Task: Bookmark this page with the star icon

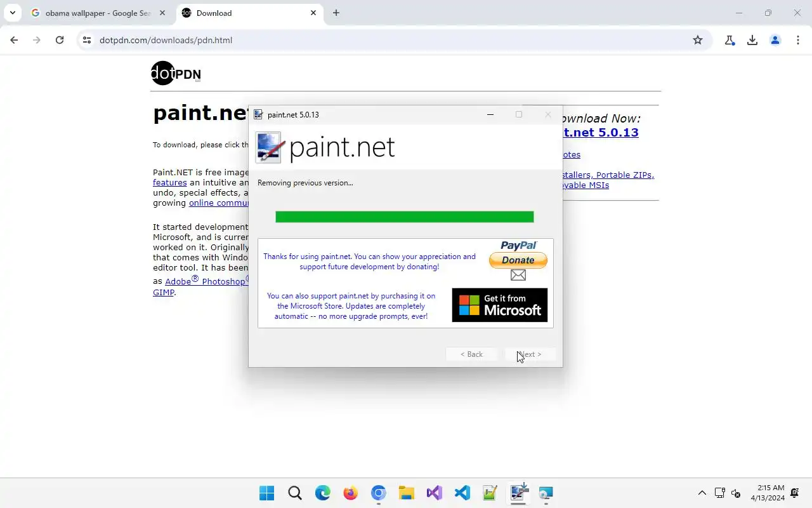Action: point(698,40)
